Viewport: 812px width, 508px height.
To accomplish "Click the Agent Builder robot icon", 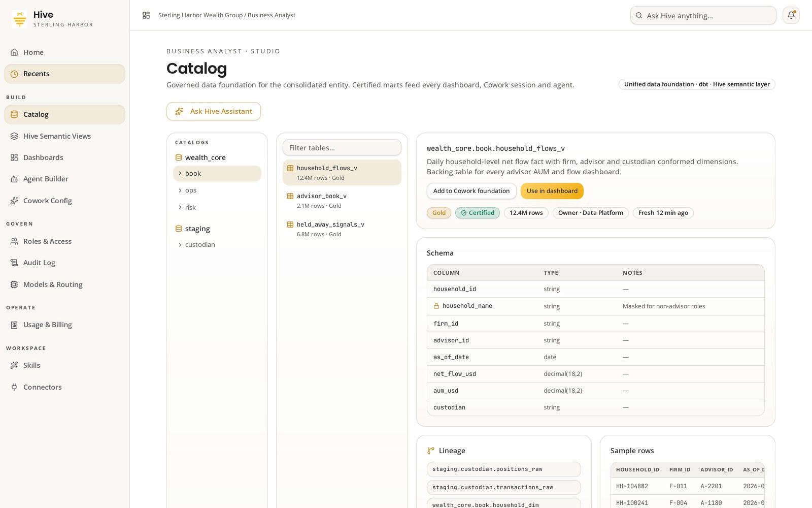I will coord(14,179).
